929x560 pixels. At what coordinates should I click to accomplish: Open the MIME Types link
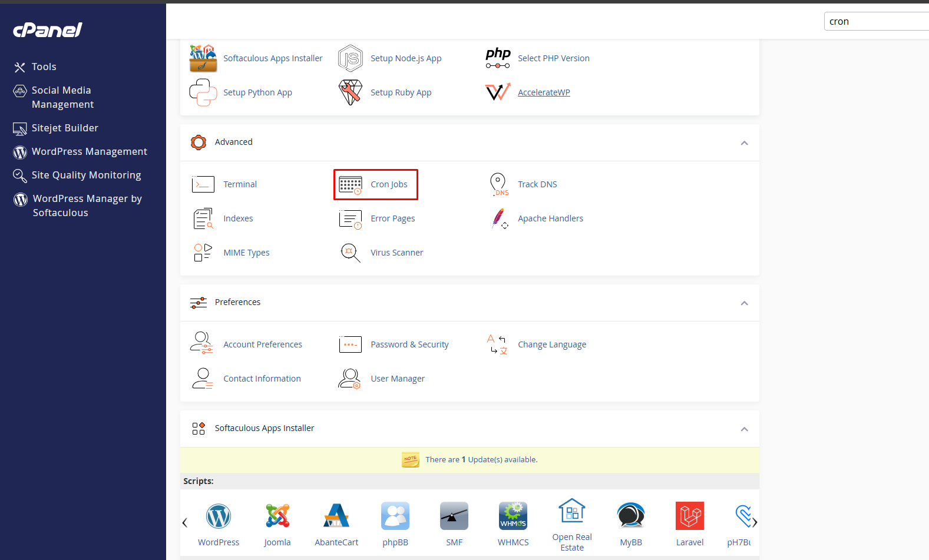click(246, 253)
